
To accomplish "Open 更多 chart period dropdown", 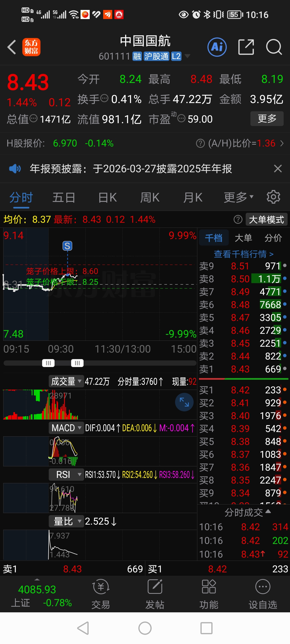I will point(238,197).
